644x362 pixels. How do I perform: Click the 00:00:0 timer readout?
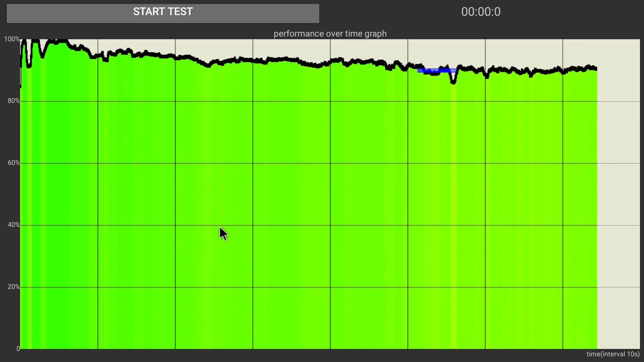coord(481,12)
